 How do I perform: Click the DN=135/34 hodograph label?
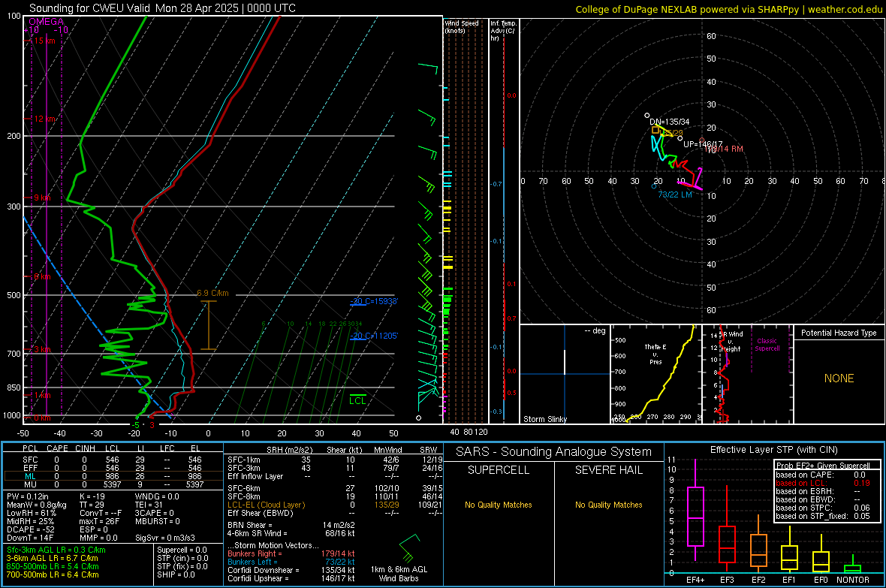click(670, 122)
